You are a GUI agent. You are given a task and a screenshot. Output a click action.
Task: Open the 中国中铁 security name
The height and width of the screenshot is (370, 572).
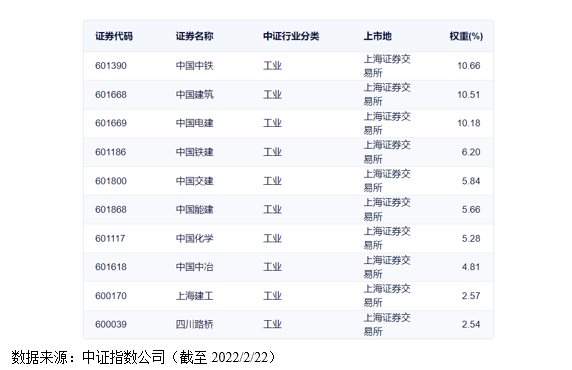click(x=194, y=66)
